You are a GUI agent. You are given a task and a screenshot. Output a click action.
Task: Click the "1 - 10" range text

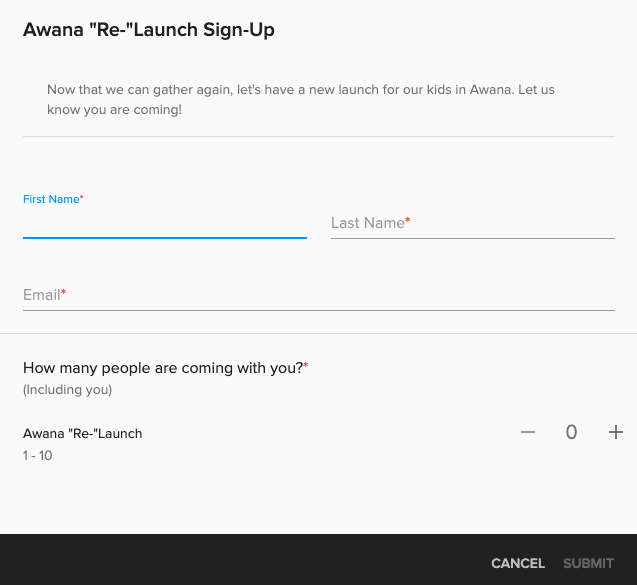pyautogui.click(x=38, y=456)
